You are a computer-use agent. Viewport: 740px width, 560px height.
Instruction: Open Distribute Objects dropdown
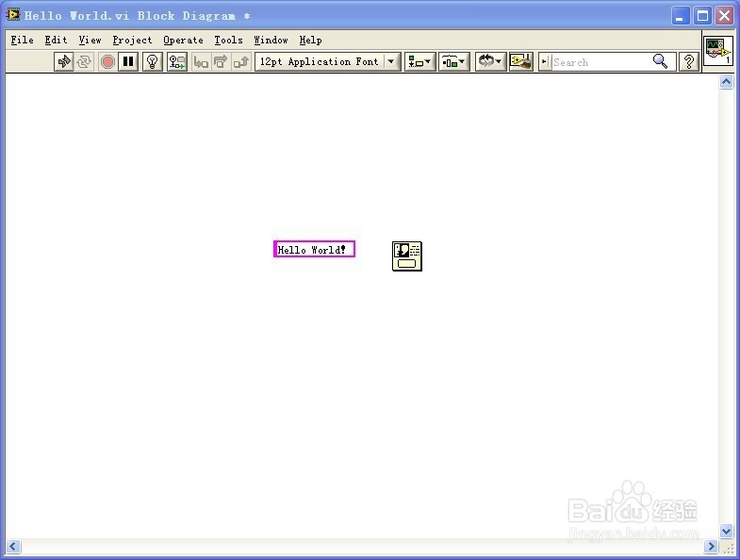[x=454, y=62]
